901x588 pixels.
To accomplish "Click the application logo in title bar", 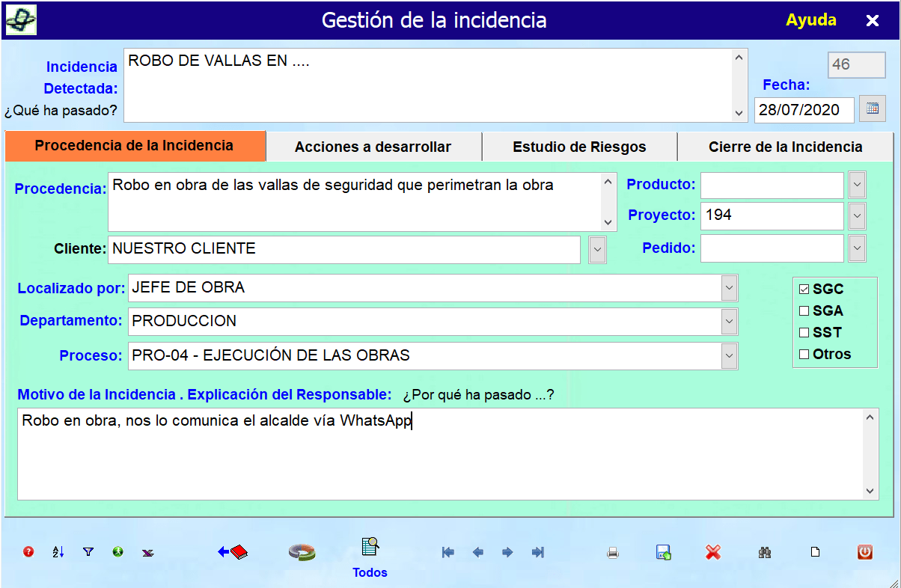I will point(20,19).
